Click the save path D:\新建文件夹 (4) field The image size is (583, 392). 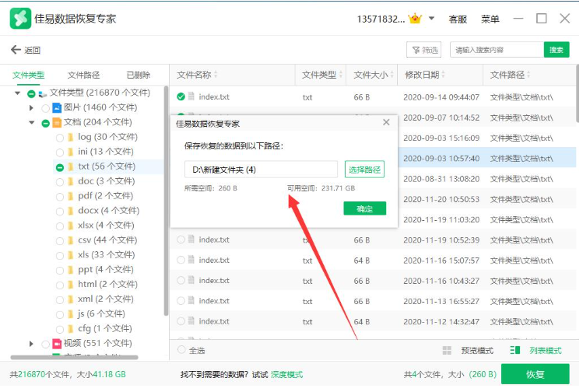coord(261,170)
